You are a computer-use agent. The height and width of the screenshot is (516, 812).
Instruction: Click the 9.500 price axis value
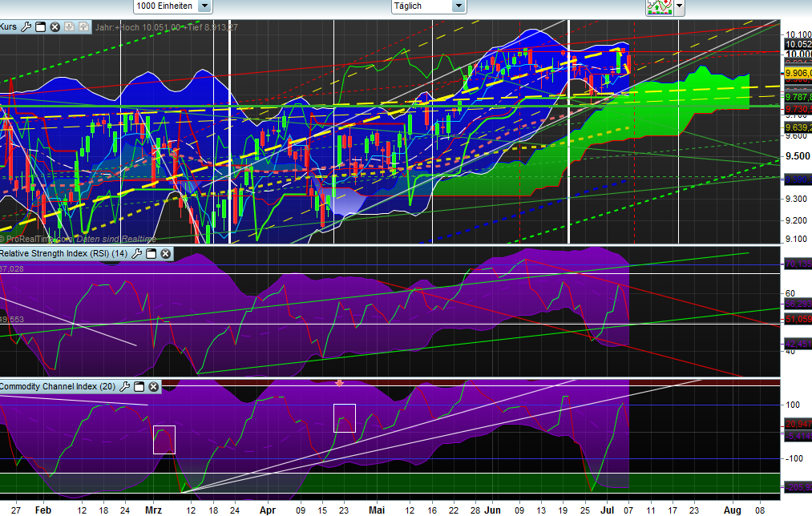tap(798, 156)
